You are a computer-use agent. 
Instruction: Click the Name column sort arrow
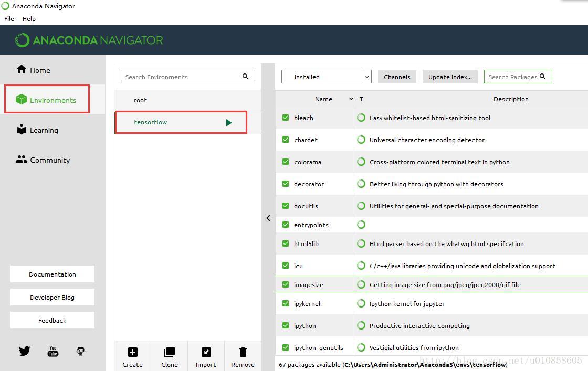pyautogui.click(x=351, y=99)
